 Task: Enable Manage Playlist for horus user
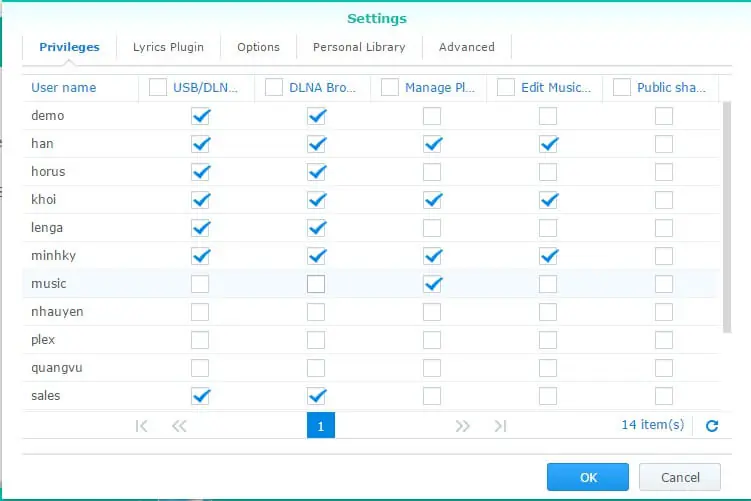[x=432, y=172]
